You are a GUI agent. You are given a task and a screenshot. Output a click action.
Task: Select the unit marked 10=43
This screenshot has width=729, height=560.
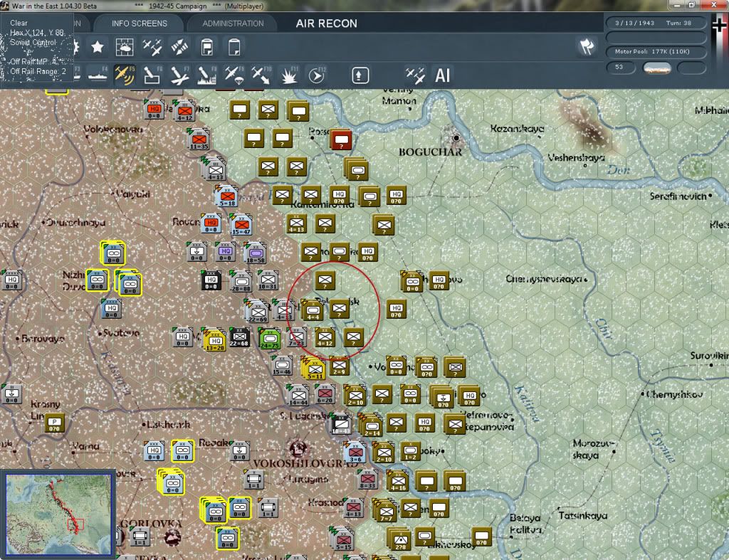341,425
